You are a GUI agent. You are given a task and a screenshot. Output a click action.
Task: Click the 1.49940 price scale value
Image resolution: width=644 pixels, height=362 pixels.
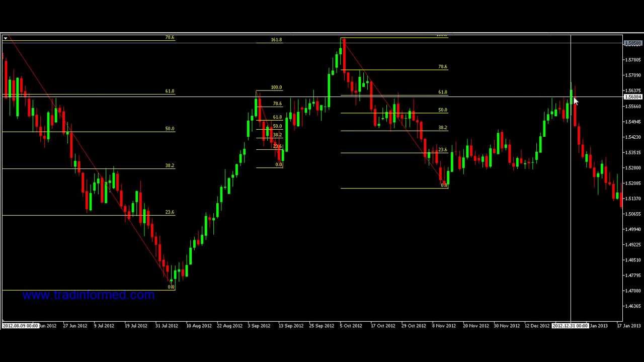(633, 229)
